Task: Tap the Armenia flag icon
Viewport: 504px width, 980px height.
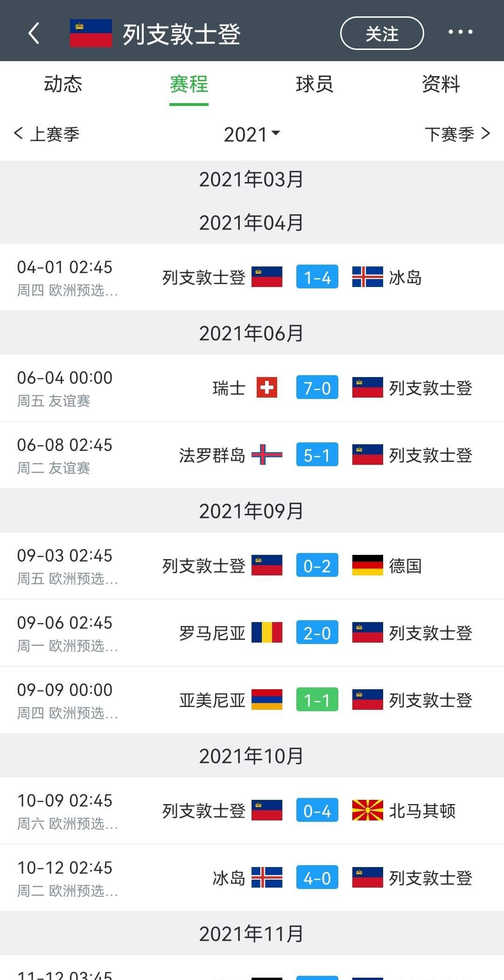Action: (267, 700)
